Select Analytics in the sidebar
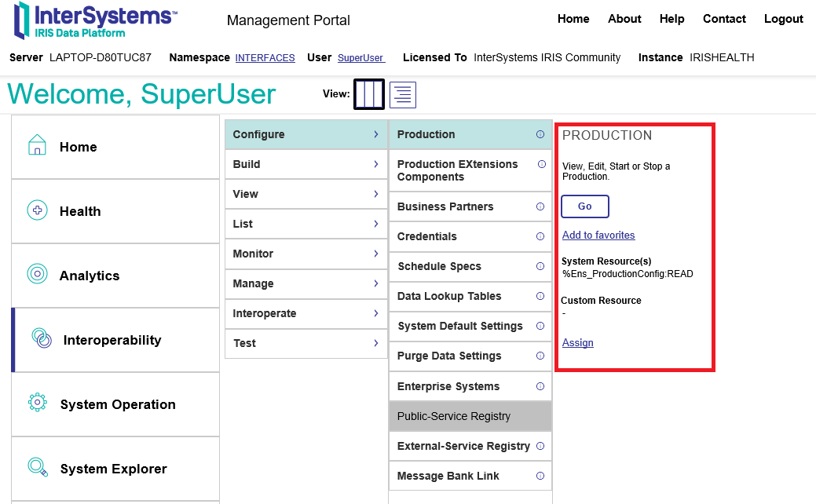816x504 pixels. 115,276
